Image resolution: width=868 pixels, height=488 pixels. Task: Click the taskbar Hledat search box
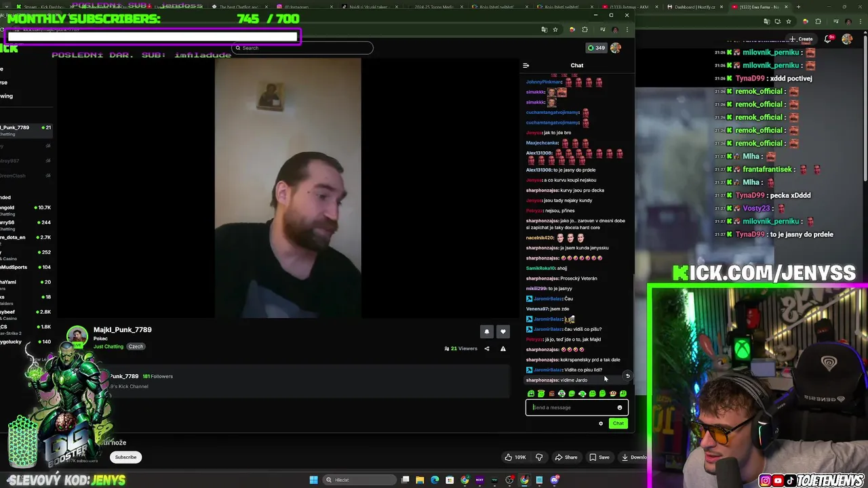[359, 480]
